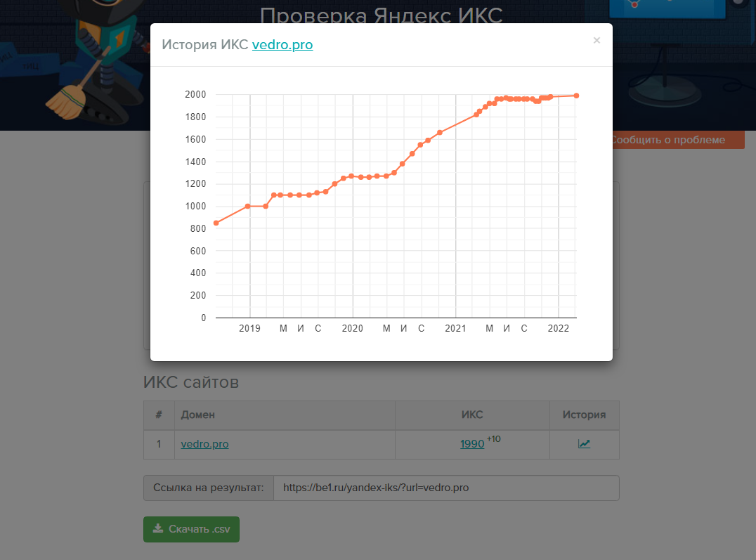Viewport: 756px width, 560px height.
Task: Click the last chart point in 2022
Action: point(576,96)
